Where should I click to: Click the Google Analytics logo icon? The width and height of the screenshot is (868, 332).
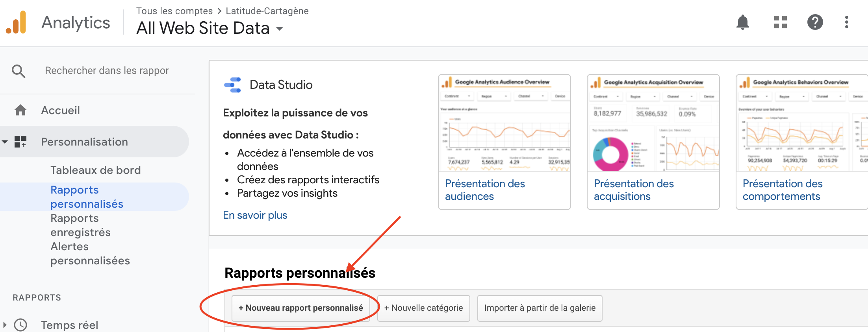17,23
